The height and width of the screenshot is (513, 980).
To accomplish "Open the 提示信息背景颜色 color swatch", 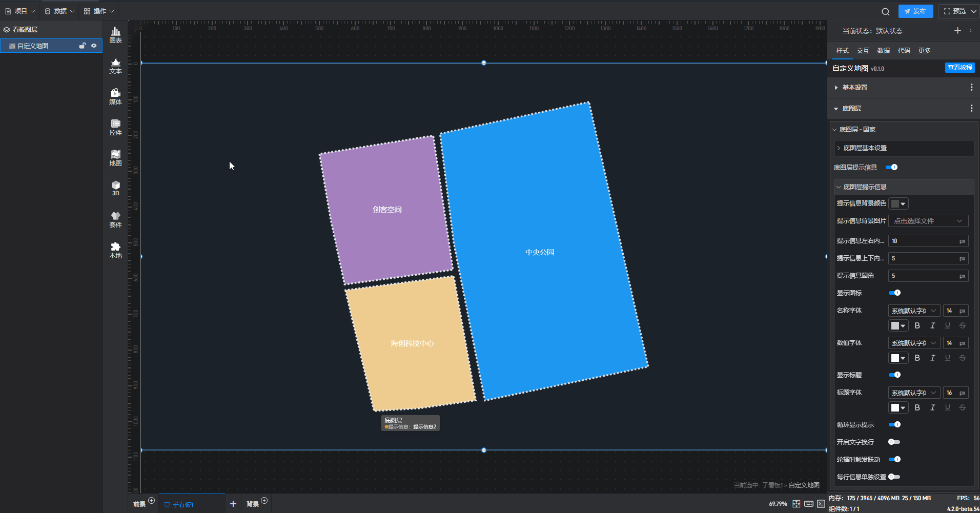I will [x=899, y=203].
